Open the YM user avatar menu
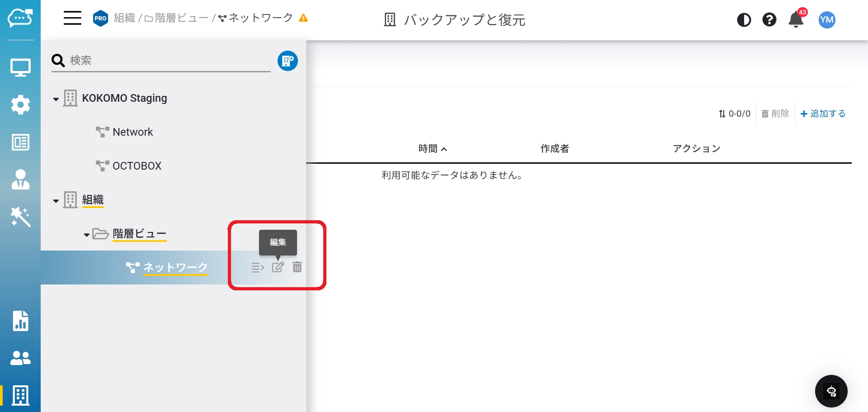 tap(826, 20)
